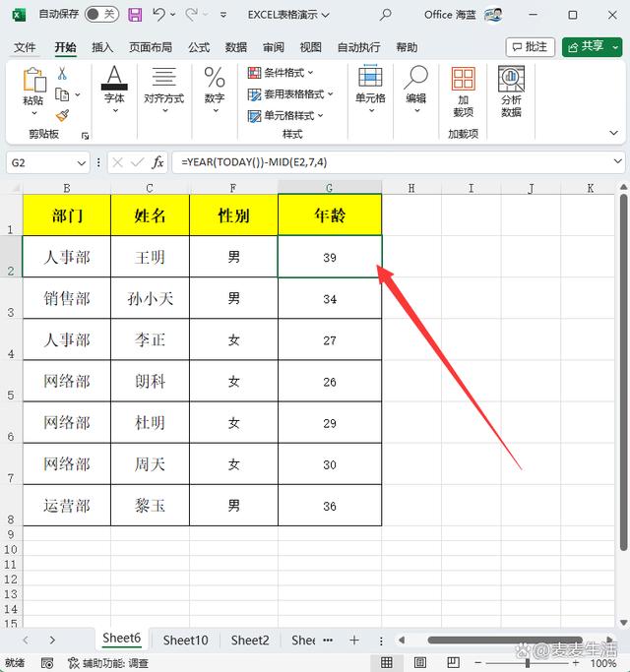Select the age cell showing 27
This screenshot has width=630, height=672.
330,339
